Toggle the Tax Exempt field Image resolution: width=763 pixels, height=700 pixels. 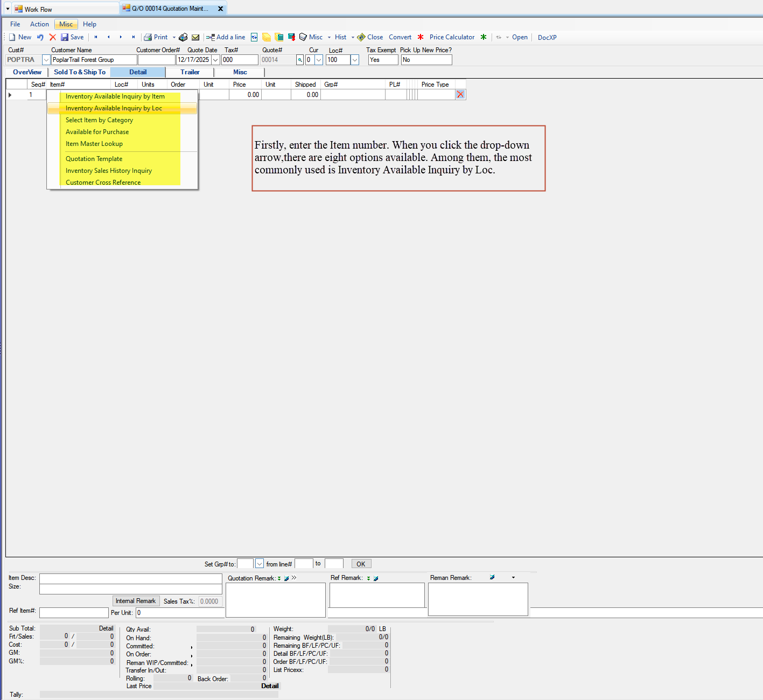[382, 59]
